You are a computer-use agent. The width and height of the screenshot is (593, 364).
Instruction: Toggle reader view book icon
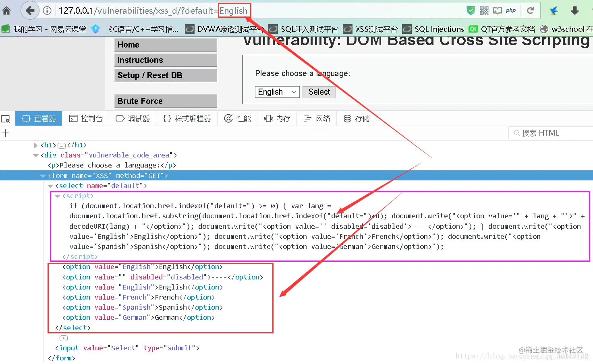click(x=498, y=11)
